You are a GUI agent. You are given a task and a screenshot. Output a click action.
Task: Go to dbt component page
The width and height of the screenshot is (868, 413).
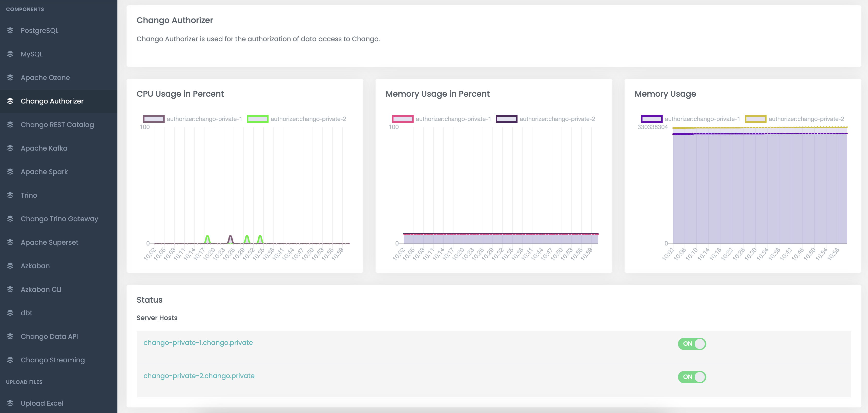[x=59, y=313]
